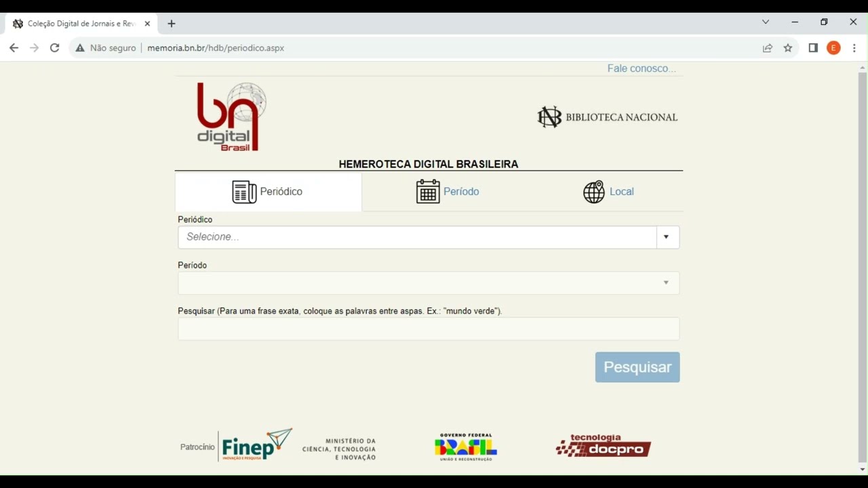Image resolution: width=868 pixels, height=488 pixels.
Task: Reload the page with the refresh icon
Action: coord(54,48)
